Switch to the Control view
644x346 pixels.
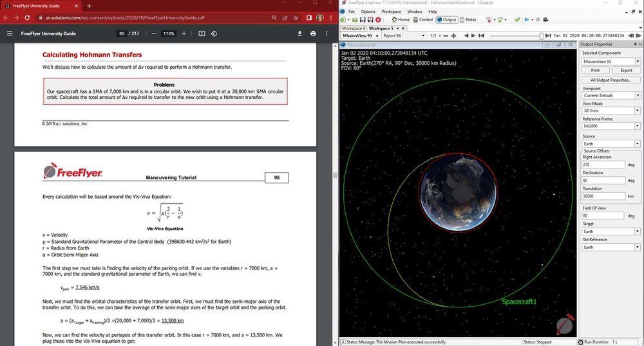pyautogui.click(x=423, y=20)
